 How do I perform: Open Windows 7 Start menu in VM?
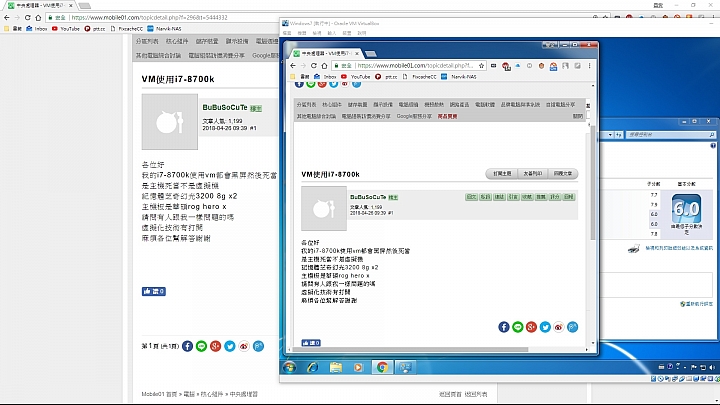coord(289,367)
